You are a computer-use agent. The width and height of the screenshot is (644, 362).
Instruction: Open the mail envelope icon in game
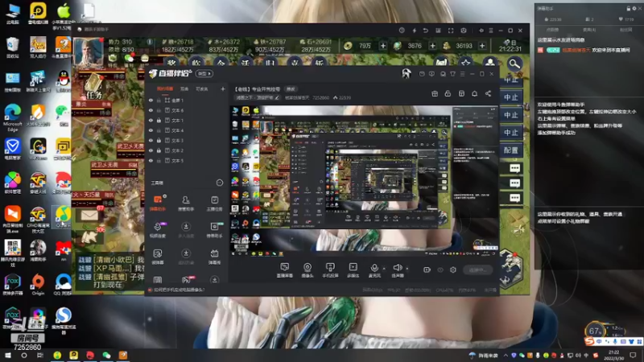[x=89, y=215]
